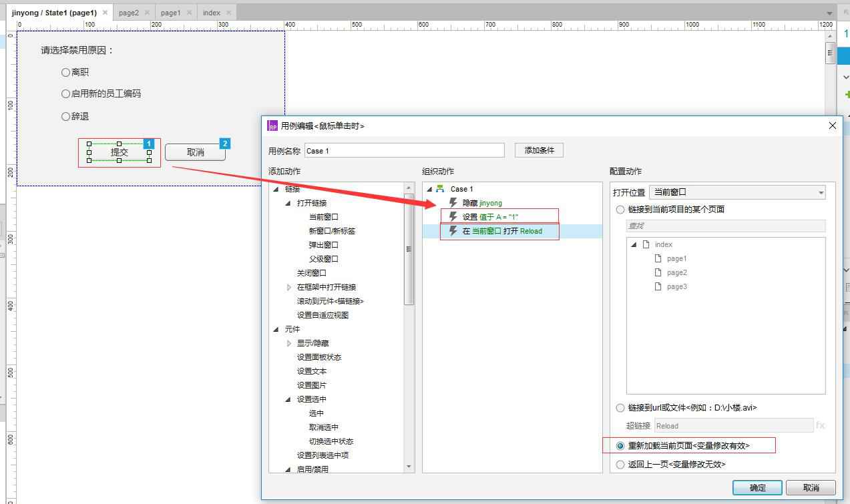Select the 离职 radio button
Image resolution: width=850 pixels, height=504 pixels.
tap(65, 72)
